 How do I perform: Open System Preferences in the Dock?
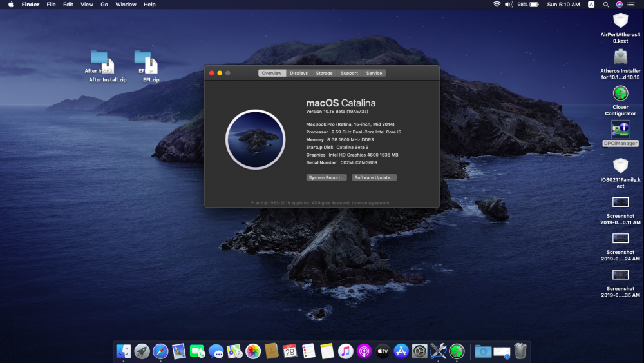point(420,351)
